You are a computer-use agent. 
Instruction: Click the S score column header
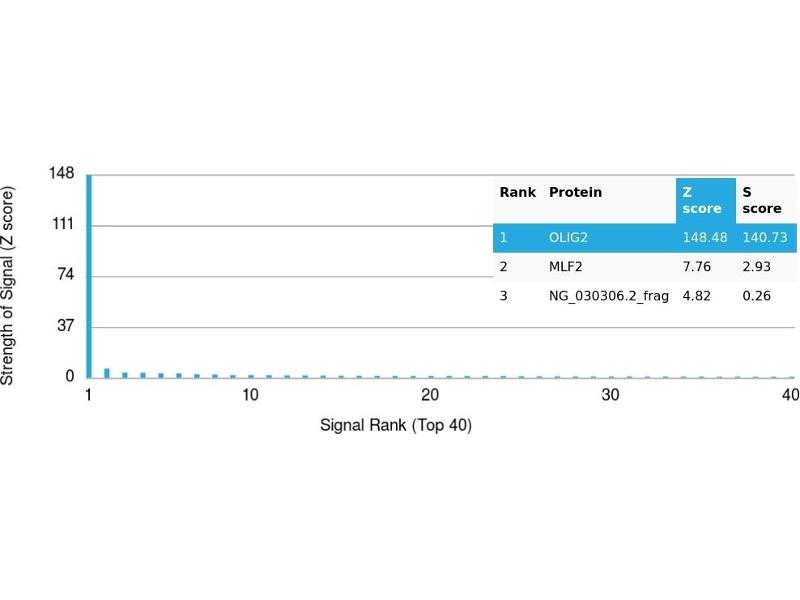coord(762,200)
